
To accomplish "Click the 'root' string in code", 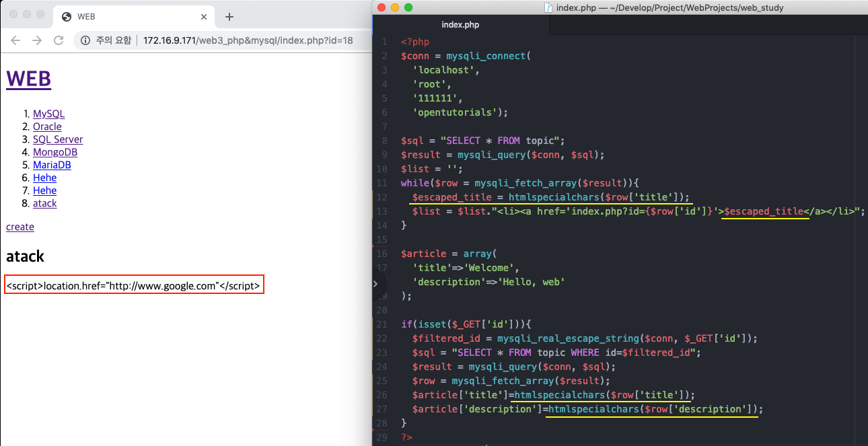I will click(429, 84).
